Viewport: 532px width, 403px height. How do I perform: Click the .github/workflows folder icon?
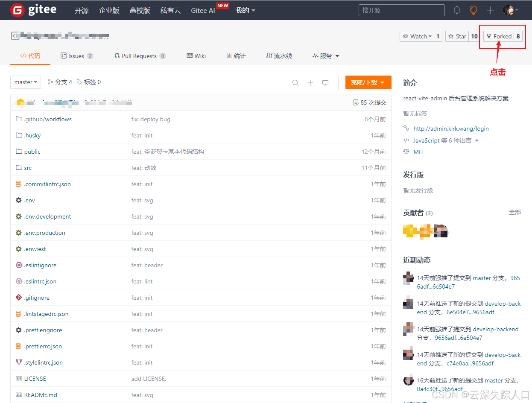click(19, 119)
